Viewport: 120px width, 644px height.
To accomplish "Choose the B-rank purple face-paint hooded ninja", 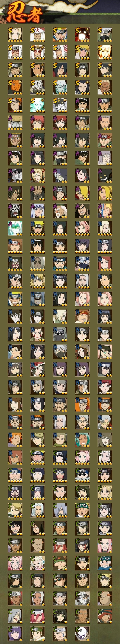I will (x=15, y=263).
